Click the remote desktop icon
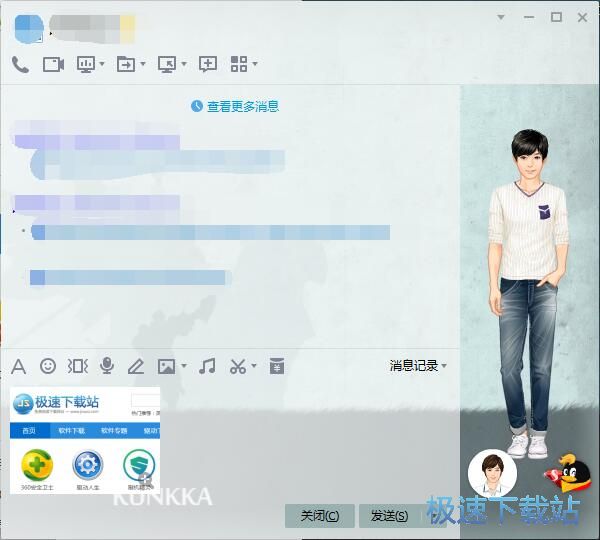Screen dimensions: 600x540 167,64
